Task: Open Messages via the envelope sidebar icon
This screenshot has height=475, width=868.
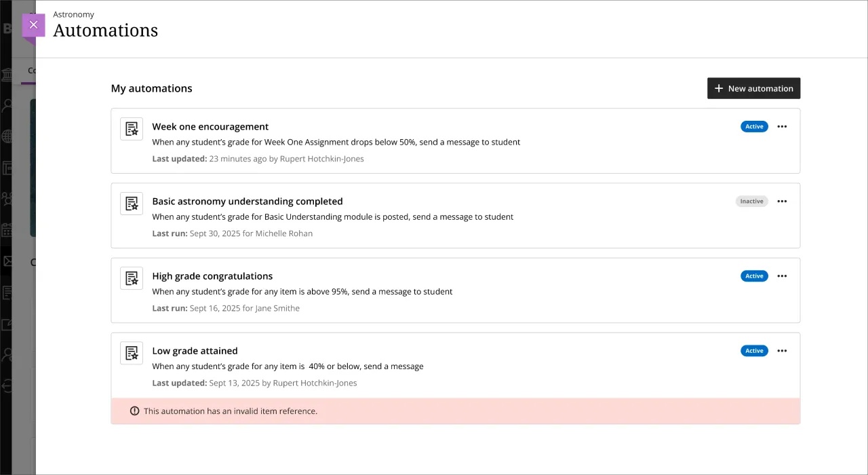Action: click(x=7, y=261)
